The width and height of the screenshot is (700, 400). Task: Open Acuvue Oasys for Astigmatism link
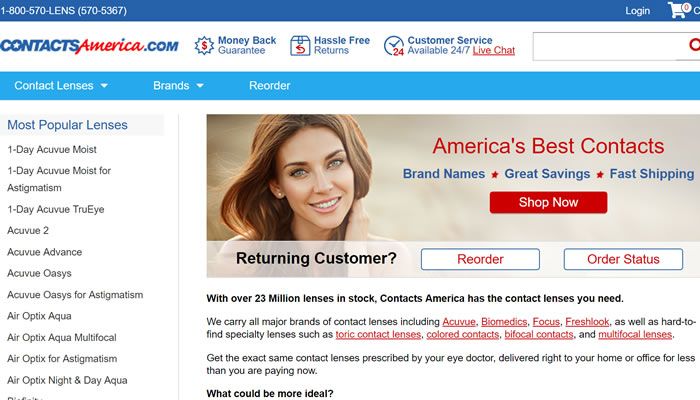(x=75, y=295)
